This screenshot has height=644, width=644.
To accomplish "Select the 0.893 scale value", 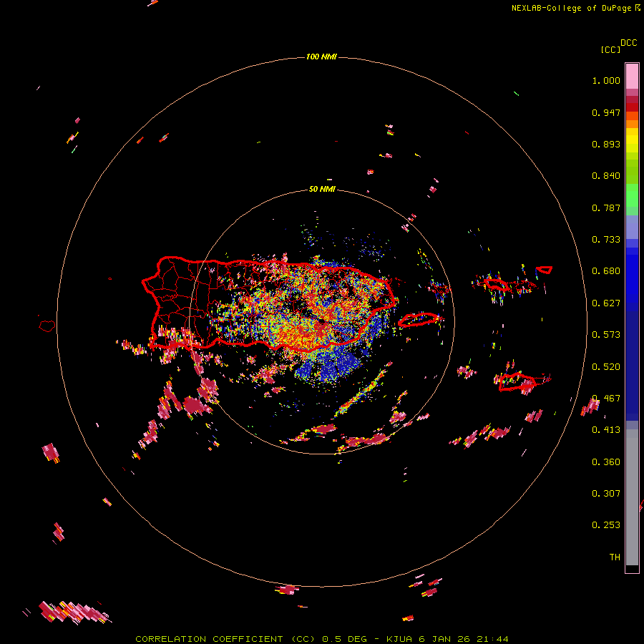I will 606,144.
